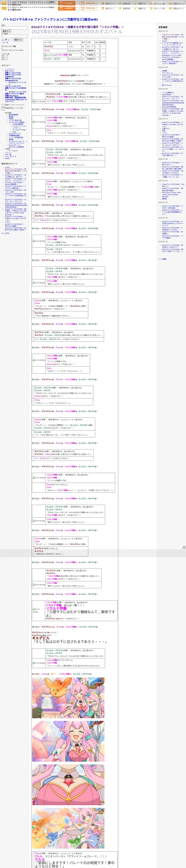Screen dimensions: 186x868
Task: Select the "or" search mode radio button
Action: tap(11, 39)
